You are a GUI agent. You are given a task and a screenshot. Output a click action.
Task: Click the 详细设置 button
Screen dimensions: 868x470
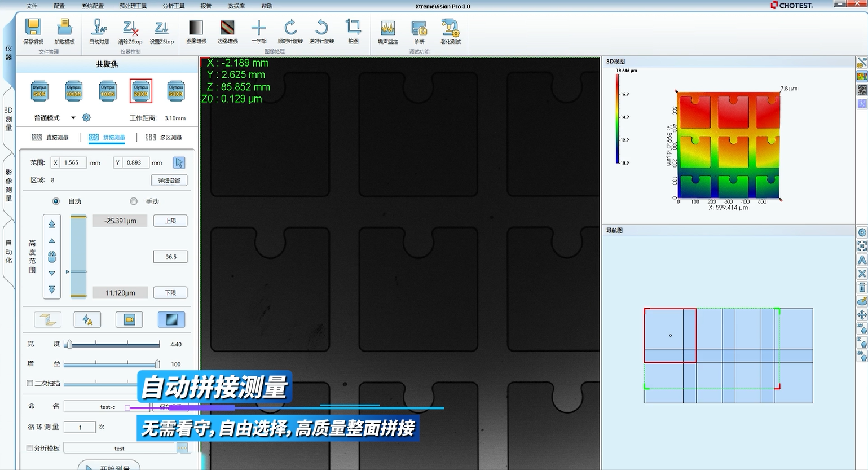click(x=169, y=181)
